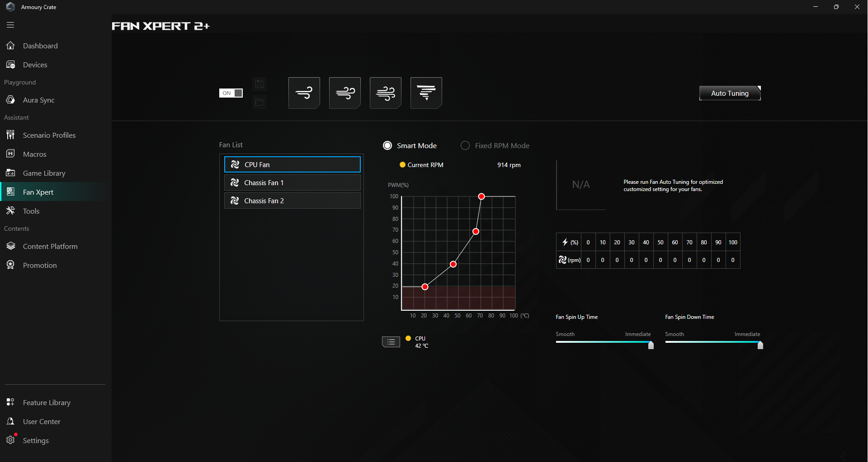Open the Game Library section
This screenshot has height=462, width=868.
44,173
